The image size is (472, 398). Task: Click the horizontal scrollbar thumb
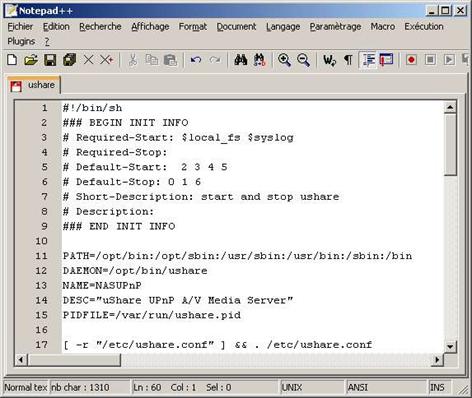74,360
